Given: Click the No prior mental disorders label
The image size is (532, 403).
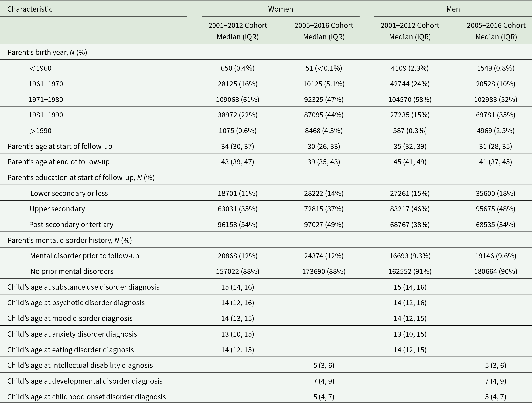Looking at the screenshot, I should pyautogui.click(x=72, y=271).
